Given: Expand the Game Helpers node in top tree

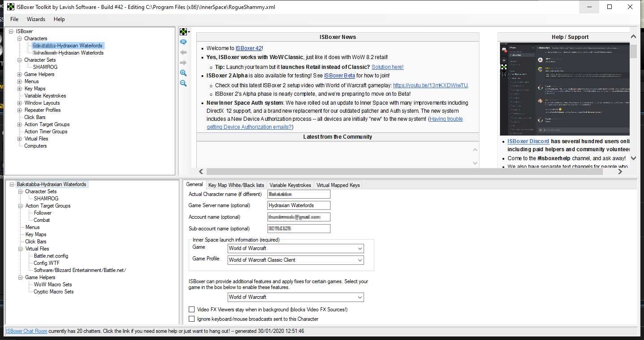Looking at the screenshot, I should [20, 74].
